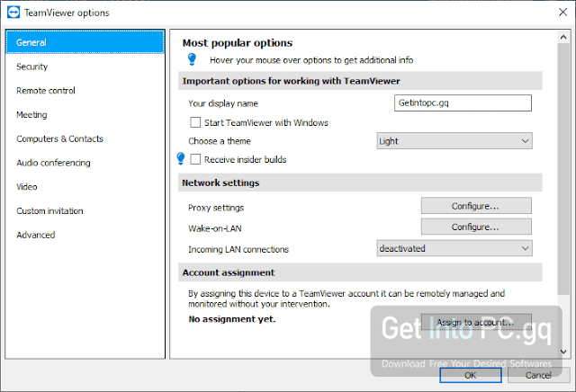
Task: Cancel the options dialog
Action: [538, 375]
